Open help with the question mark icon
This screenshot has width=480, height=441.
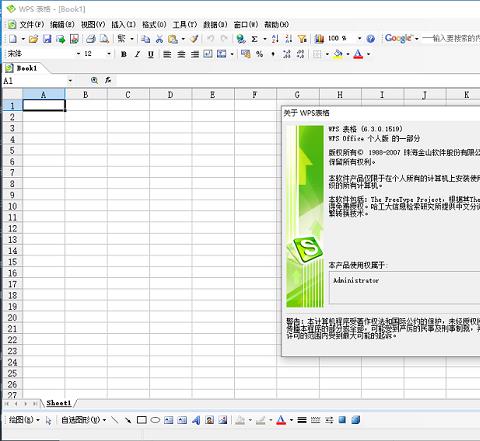(x=371, y=39)
